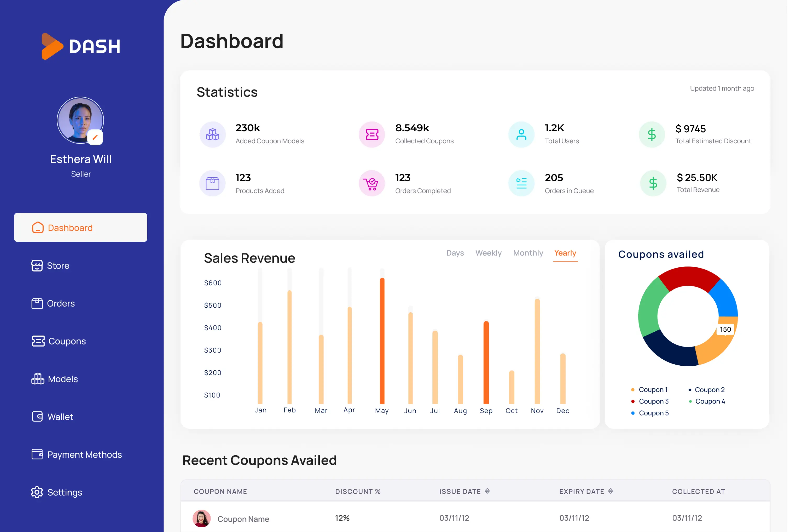Image resolution: width=788 pixels, height=532 pixels.
Task: Click the Total Revenue dollar icon
Action: [653, 183]
